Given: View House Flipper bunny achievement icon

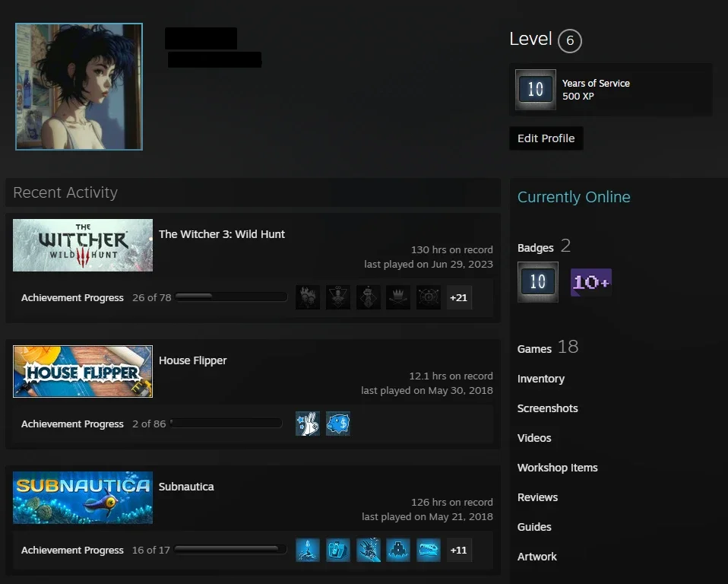Looking at the screenshot, I should 307,424.
